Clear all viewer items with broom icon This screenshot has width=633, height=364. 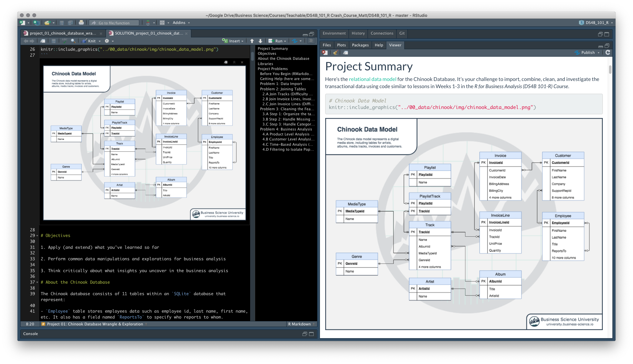(x=336, y=53)
